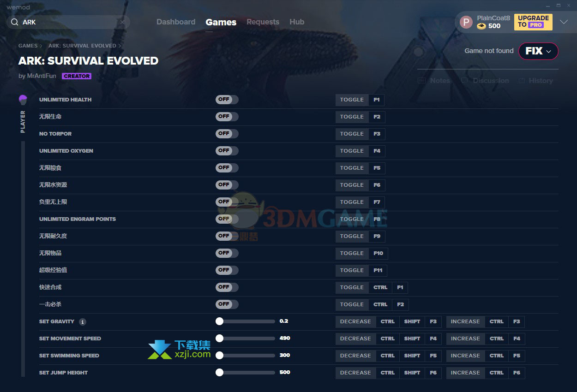Open the Discussion panel icon

pos(464,81)
